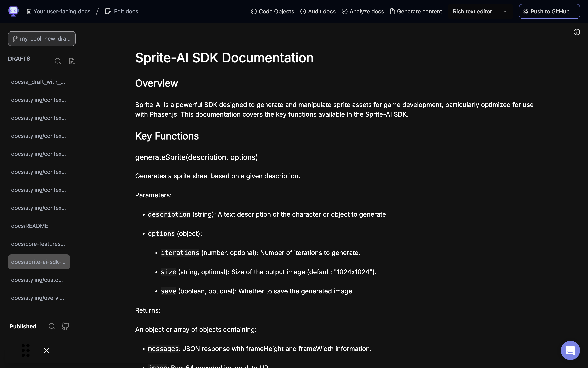Open Code Objects in top bar
The height and width of the screenshot is (368, 588).
[x=272, y=11]
